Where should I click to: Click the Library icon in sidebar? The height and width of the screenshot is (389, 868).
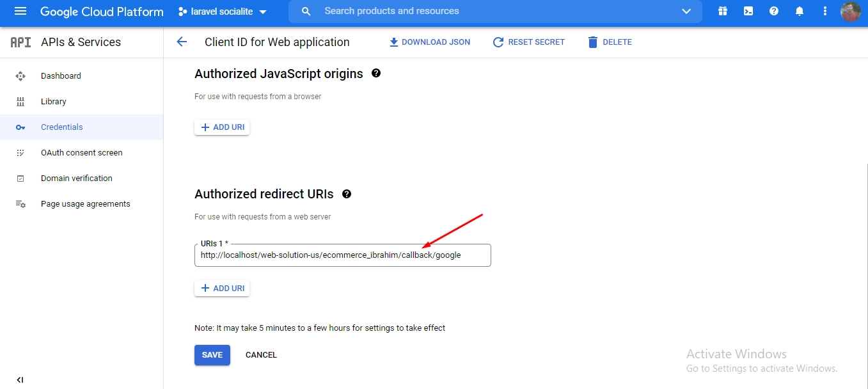[20, 102]
